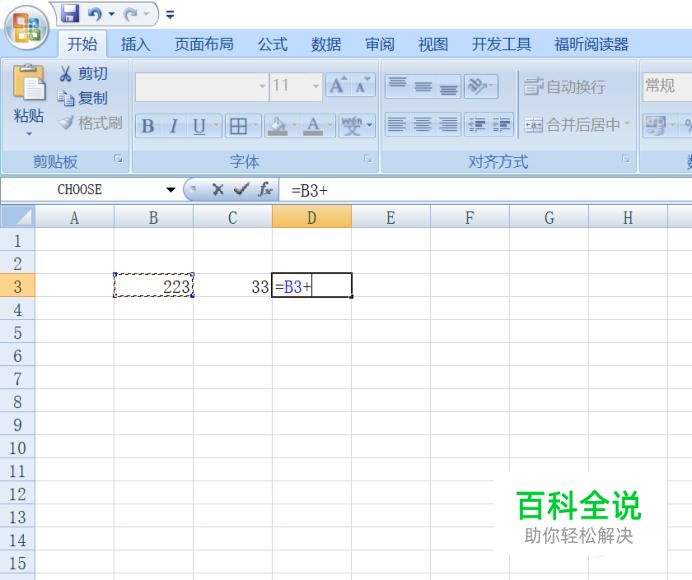Decrease font size with small A icon

coord(362,85)
